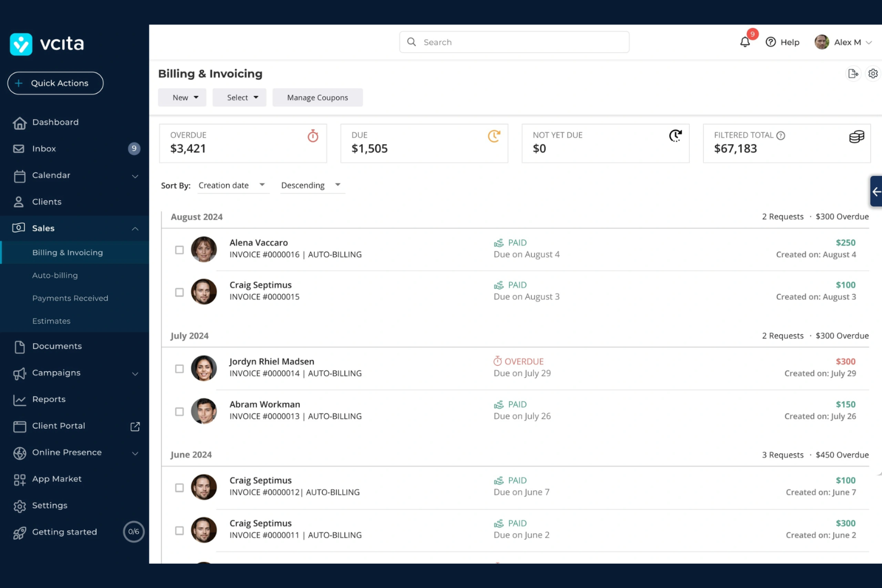Open the Billing settings gear icon
The height and width of the screenshot is (588, 882).
pyautogui.click(x=873, y=73)
